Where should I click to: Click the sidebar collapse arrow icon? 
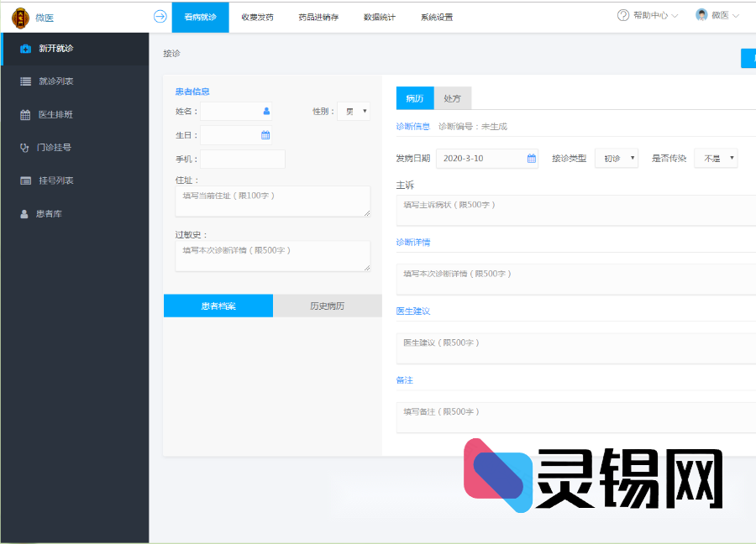[160, 16]
